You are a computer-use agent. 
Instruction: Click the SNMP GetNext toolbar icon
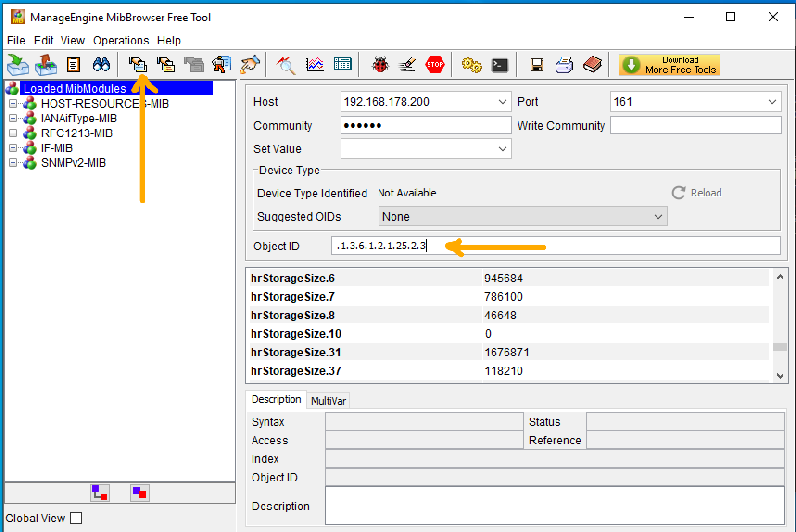pos(166,64)
